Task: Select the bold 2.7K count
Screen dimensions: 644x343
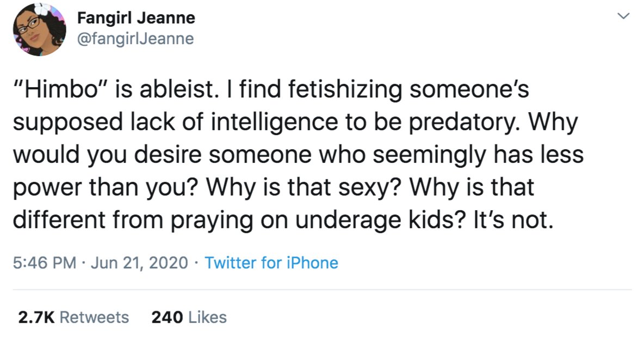Action: click(36, 317)
